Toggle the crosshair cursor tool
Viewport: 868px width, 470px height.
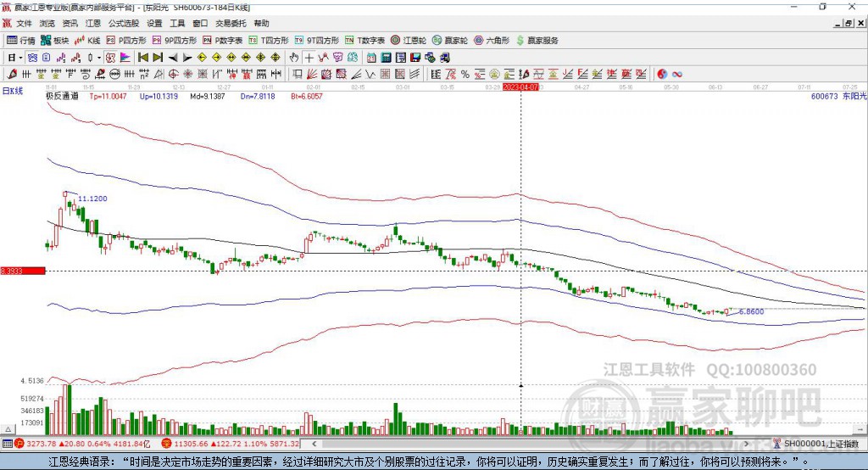pos(309,58)
